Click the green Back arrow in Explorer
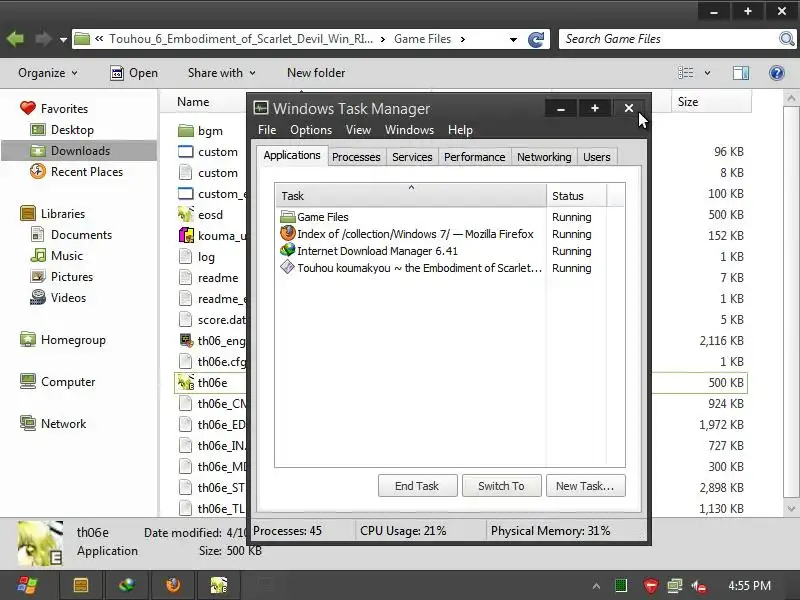Viewport: 800px width, 600px height. pos(15,39)
